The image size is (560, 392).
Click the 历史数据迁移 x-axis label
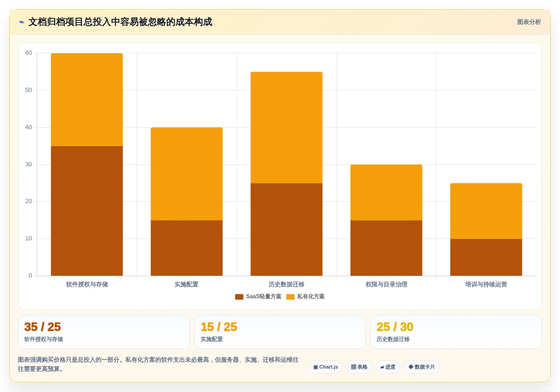click(287, 284)
